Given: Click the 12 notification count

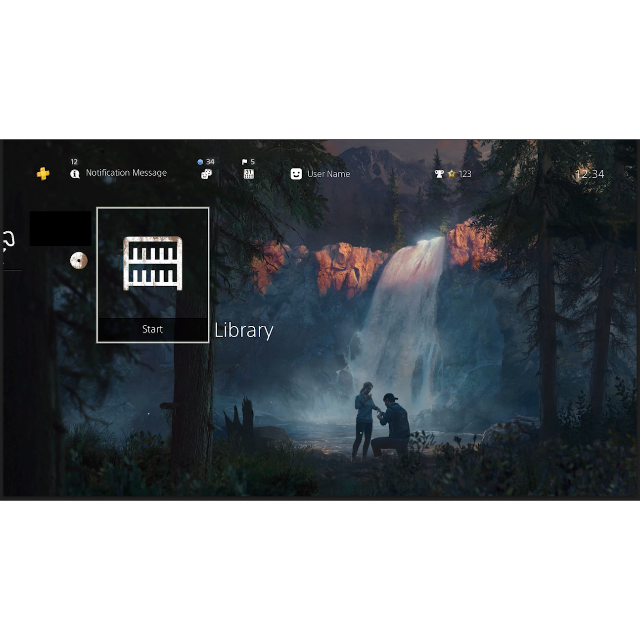Looking at the screenshot, I should point(74,162).
